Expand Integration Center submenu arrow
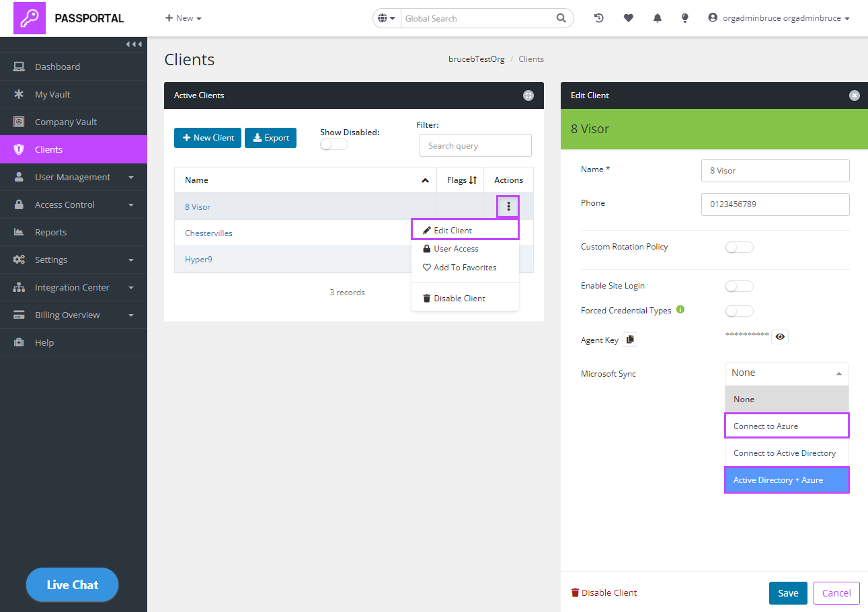This screenshot has width=868, height=612. pos(131,288)
